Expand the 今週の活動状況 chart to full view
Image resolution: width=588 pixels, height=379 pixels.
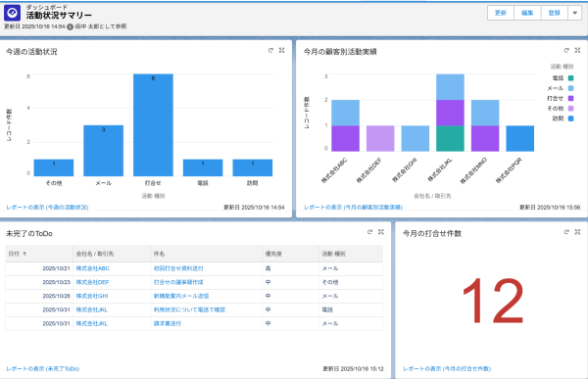point(281,50)
